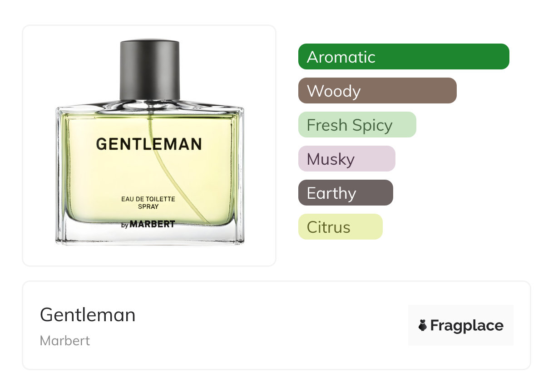553x392 pixels.
Task: Click 'EAU DE TOILETTE SPRAY' text on bottle
Action: tap(148, 203)
